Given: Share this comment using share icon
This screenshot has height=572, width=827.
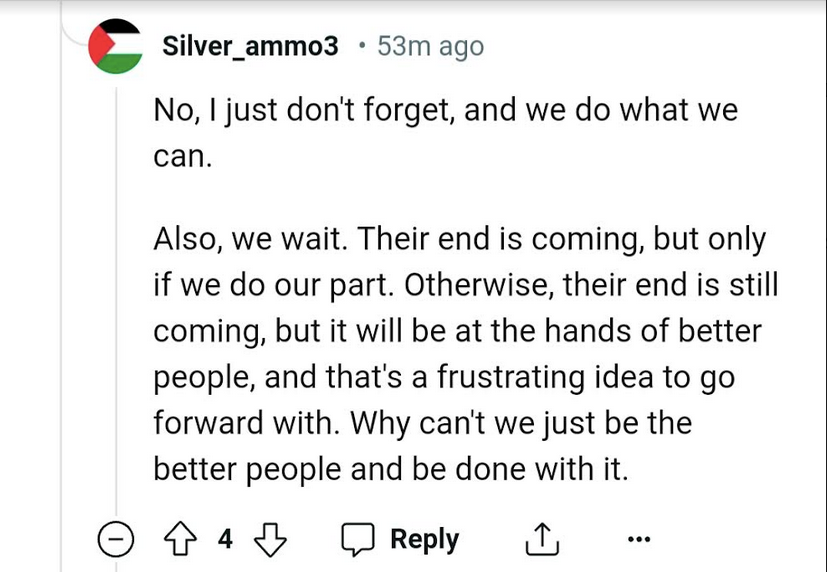Looking at the screenshot, I should [541, 540].
